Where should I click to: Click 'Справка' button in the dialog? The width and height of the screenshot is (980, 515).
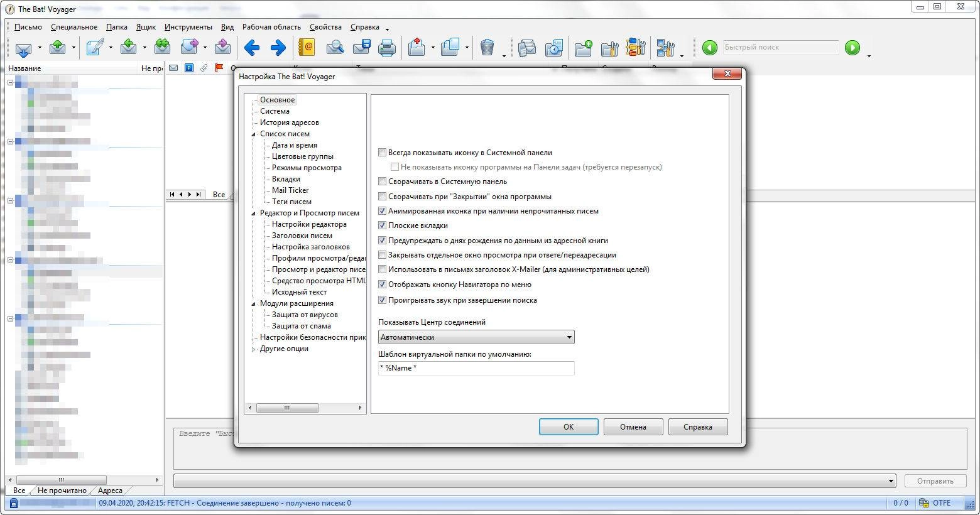(x=698, y=427)
